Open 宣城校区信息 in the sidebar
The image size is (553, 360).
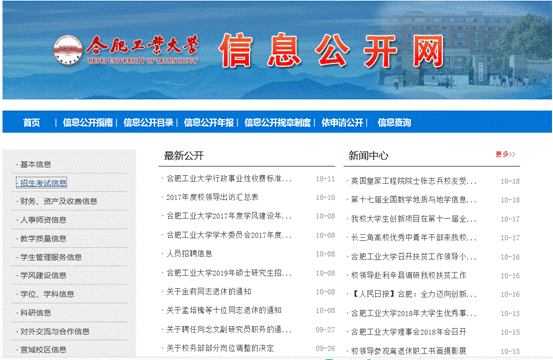coord(43,350)
